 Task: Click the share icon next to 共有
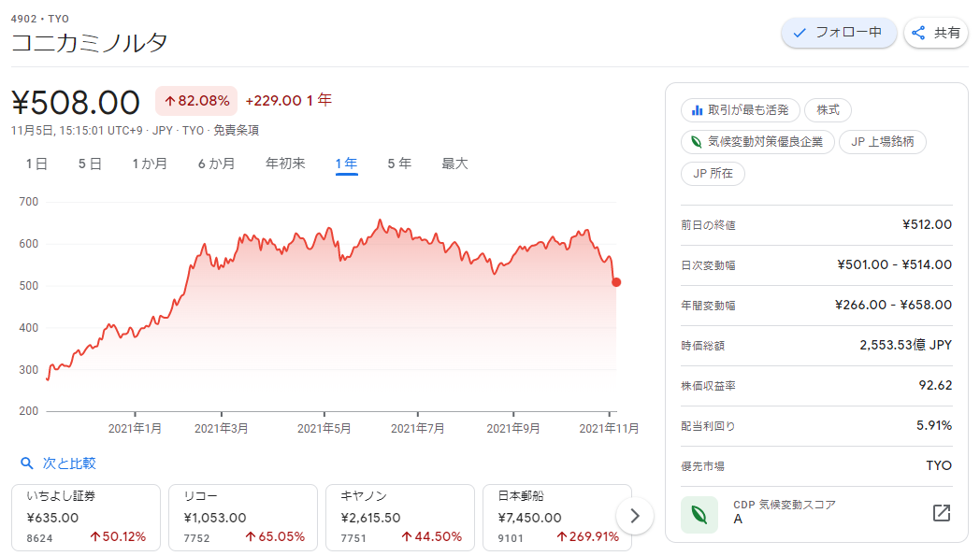click(918, 33)
